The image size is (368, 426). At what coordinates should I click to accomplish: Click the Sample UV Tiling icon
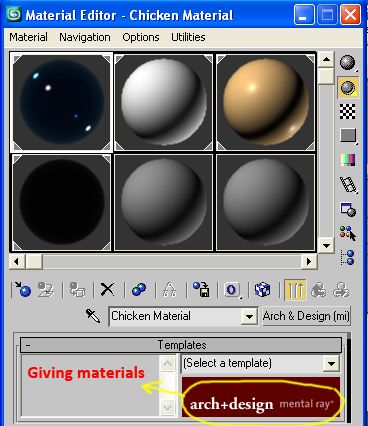point(348,136)
